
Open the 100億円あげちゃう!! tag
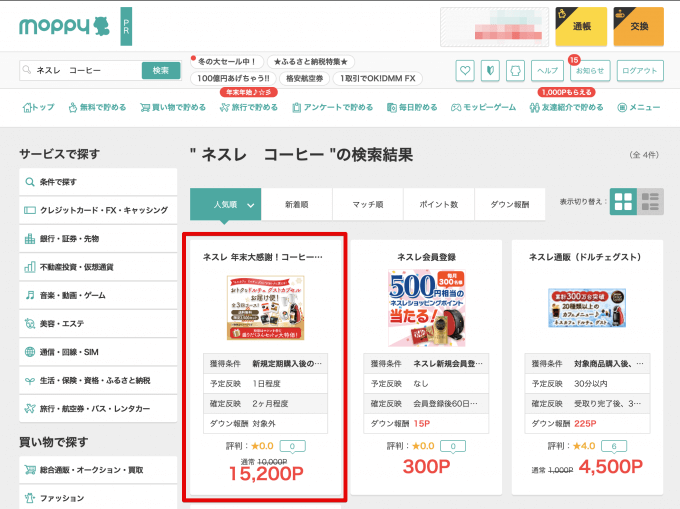(x=233, y=78)
